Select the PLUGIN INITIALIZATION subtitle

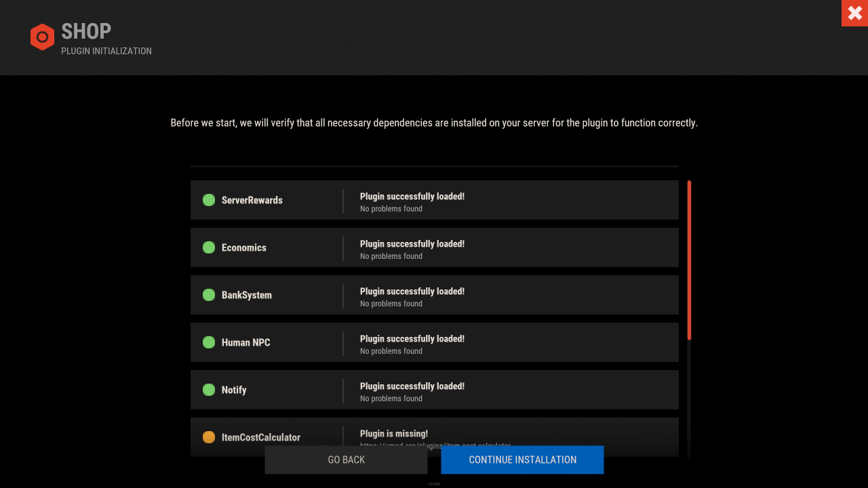[x=106, y=51]
